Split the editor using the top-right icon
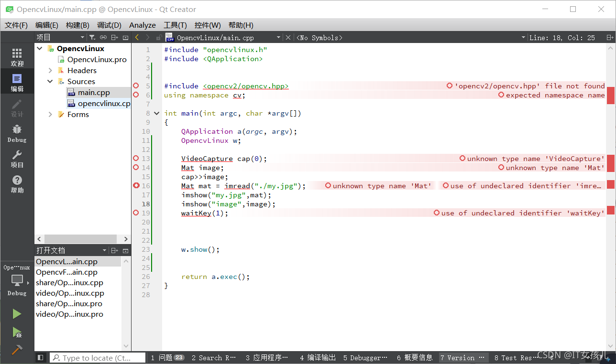616x364 pixels. click(x=610, y=37)
